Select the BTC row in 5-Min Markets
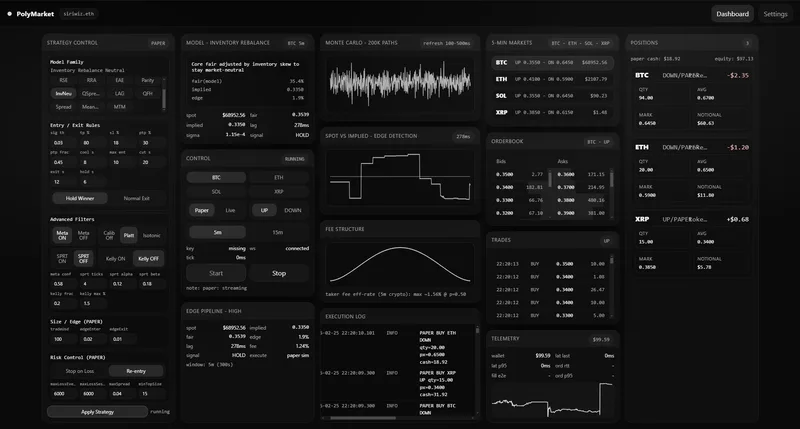 click(x=552, y=62)
